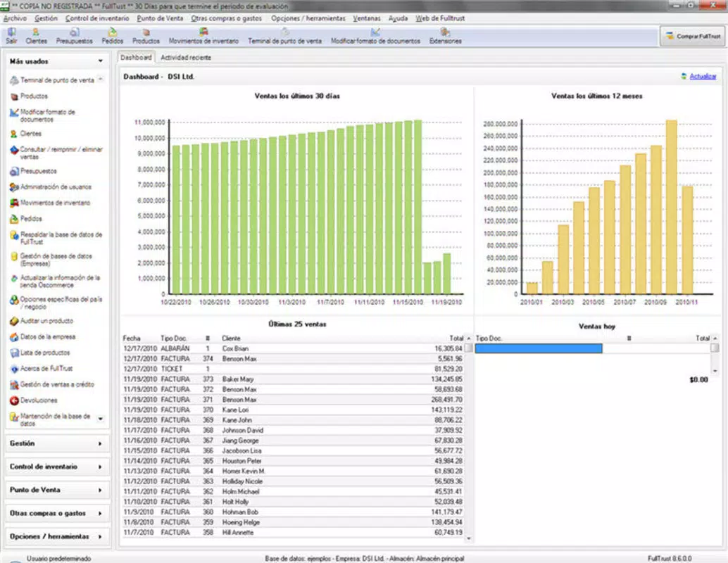Click the Pedidos toolbar icon

113,36
